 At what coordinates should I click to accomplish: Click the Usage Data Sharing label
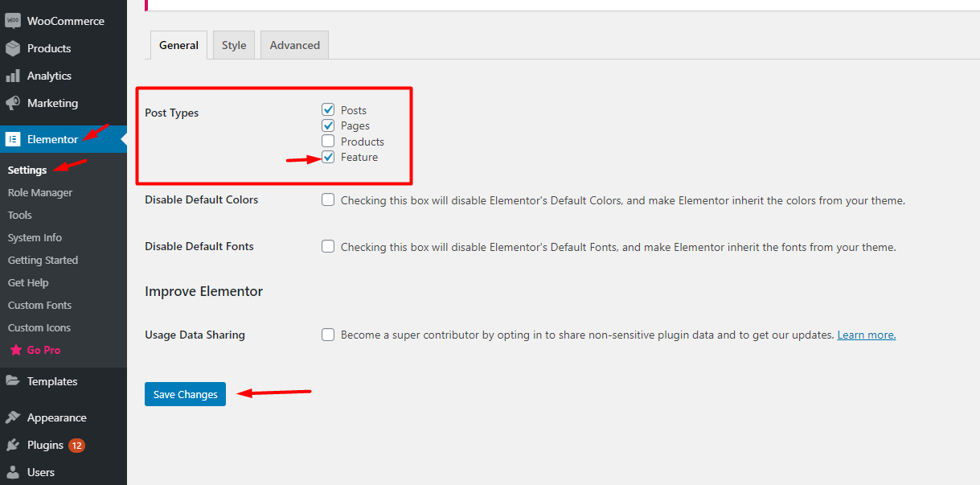(195, 335)
